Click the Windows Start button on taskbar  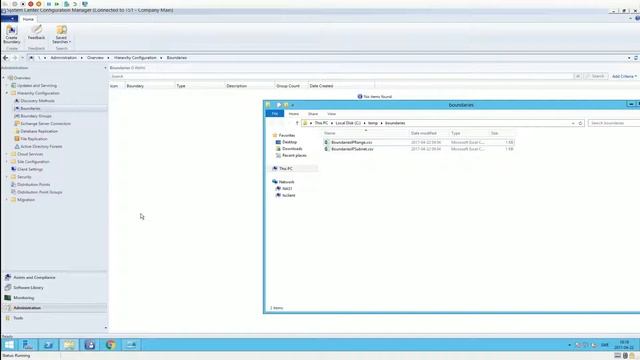(x=9, y=345)
